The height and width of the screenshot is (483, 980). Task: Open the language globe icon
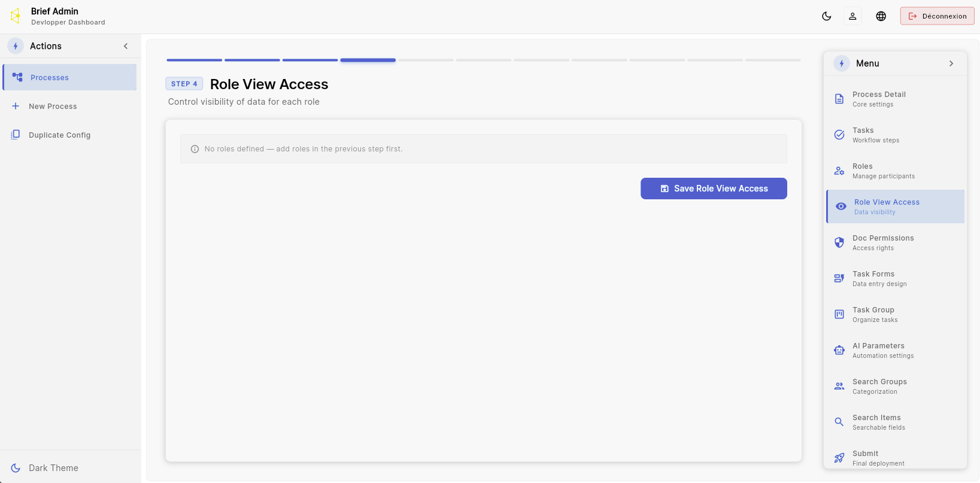click(881, 16)
